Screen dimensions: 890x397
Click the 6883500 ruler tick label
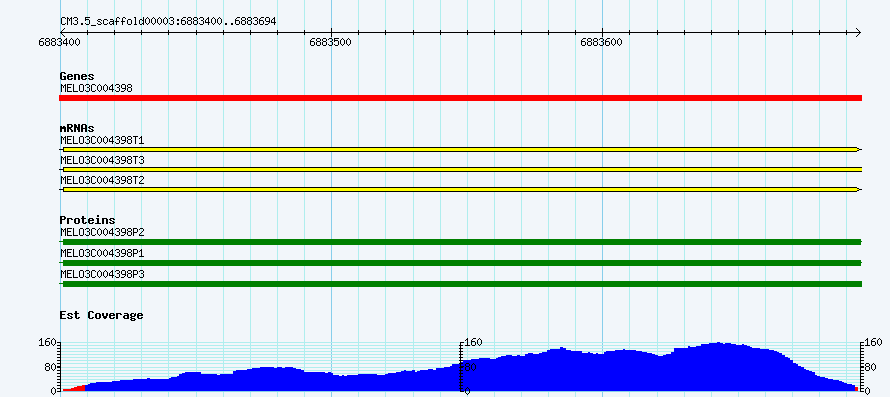331,42
